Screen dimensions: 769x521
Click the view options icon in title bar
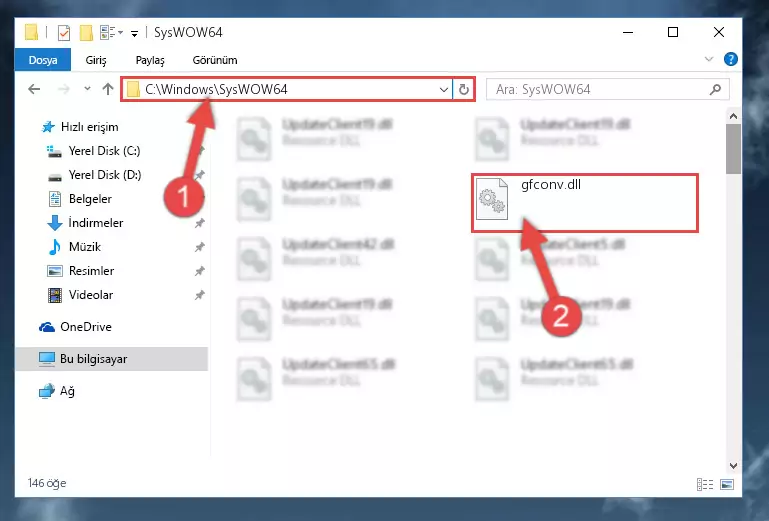click(x=111, y=33)
